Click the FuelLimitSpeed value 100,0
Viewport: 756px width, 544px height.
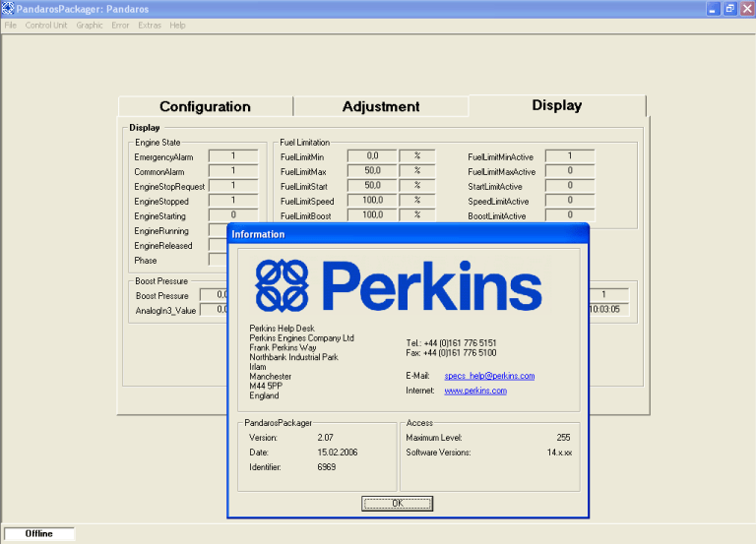[372, 201]
